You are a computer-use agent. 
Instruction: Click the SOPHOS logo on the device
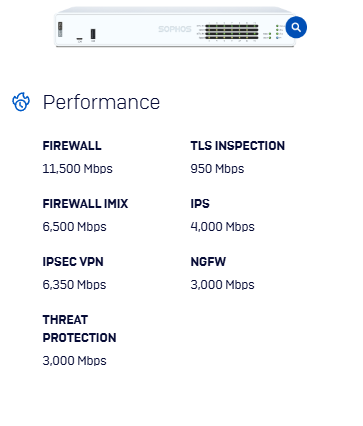pyautogui.click(x=175, y=29)
